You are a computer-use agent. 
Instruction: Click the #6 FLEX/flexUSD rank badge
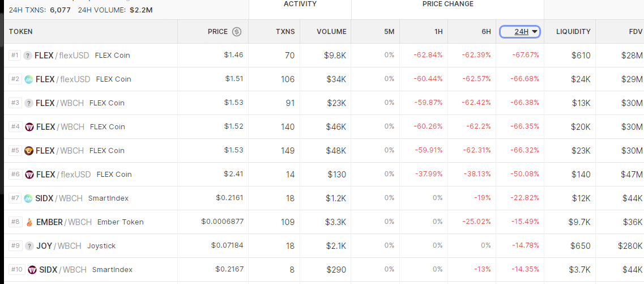[x=15, y=174]
